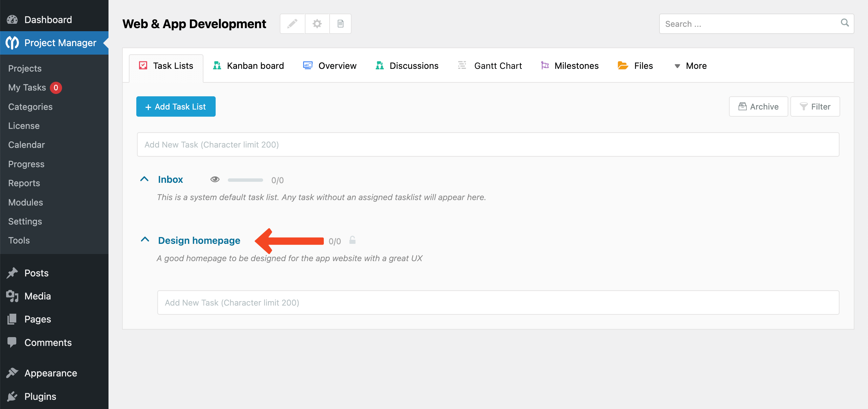Click the Inbox progress bar
Viewport: 868px width, 409px height.
pos(245,180)
